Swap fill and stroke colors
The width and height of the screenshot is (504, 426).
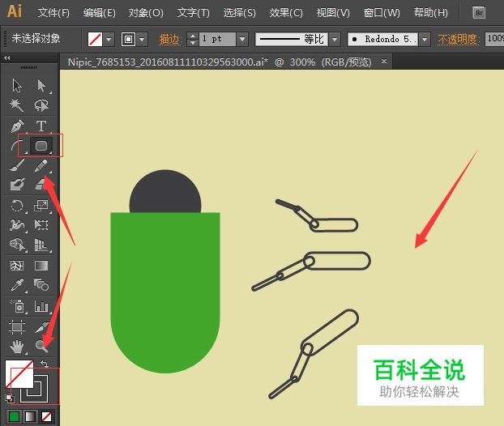pyautogui.click(x=45, y=364)
